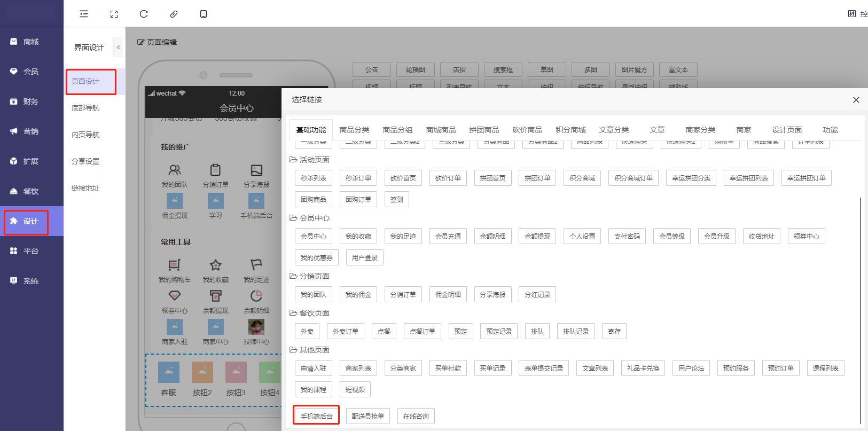Click 我的收藏 star icon in phone preview
868x431 pixels.
[215, 265]
